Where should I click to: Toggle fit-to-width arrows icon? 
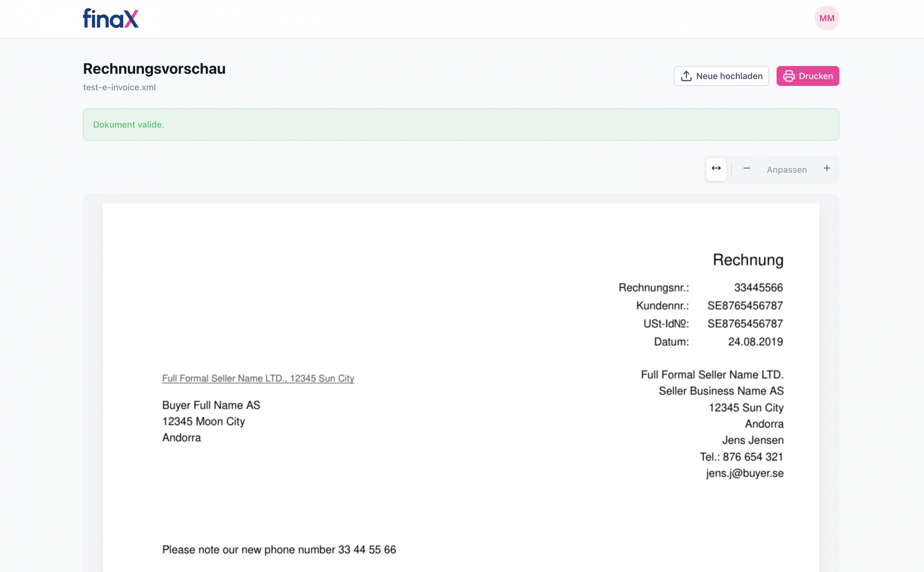(x=716, y=169)
